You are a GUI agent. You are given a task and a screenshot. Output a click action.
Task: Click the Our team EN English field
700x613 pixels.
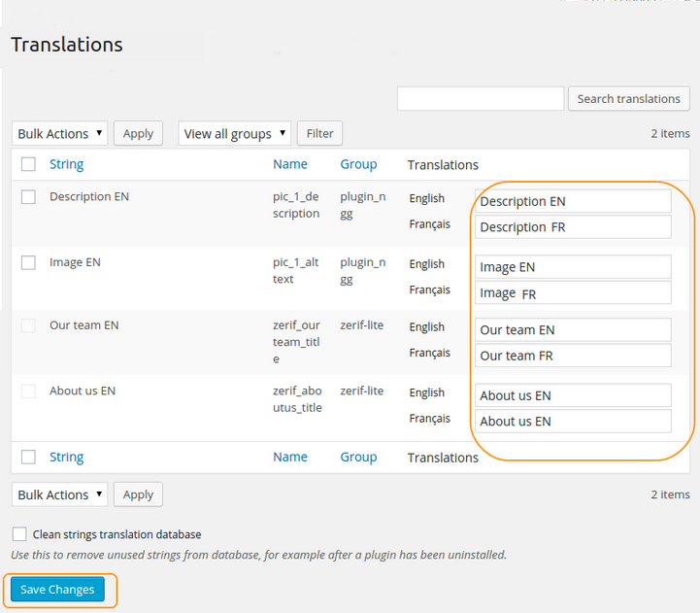point(573,329)
